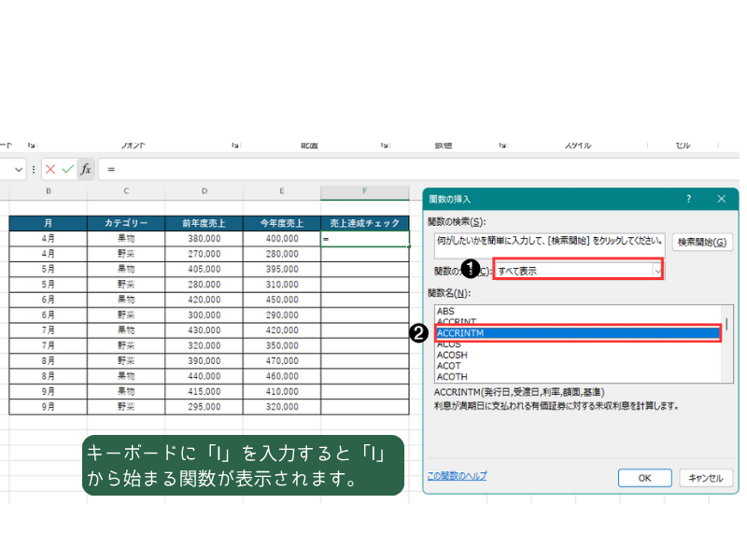Open the すべて表示 category dropdown
Viewport: 747px width, 560px height.
[656, 271]
